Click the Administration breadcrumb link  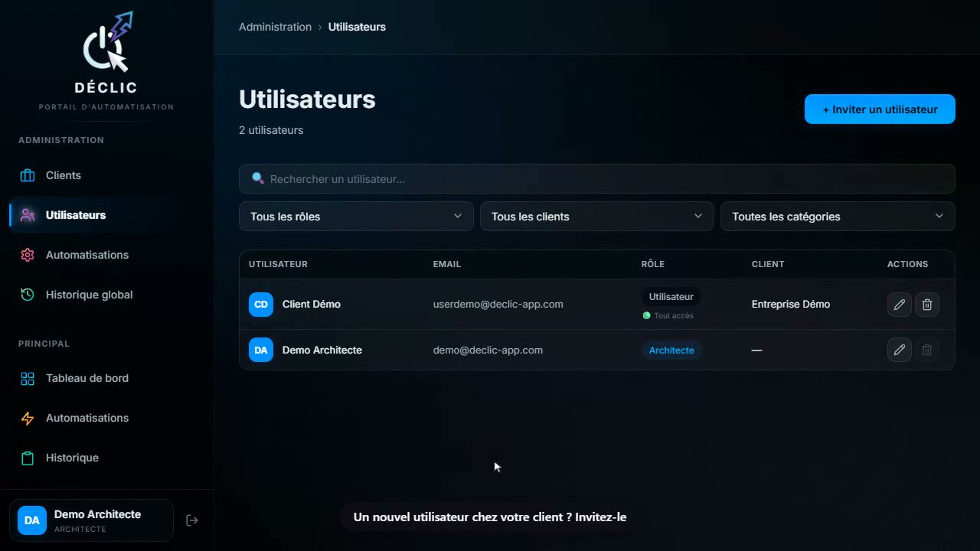pyautogui.click(x=275, y=27)
